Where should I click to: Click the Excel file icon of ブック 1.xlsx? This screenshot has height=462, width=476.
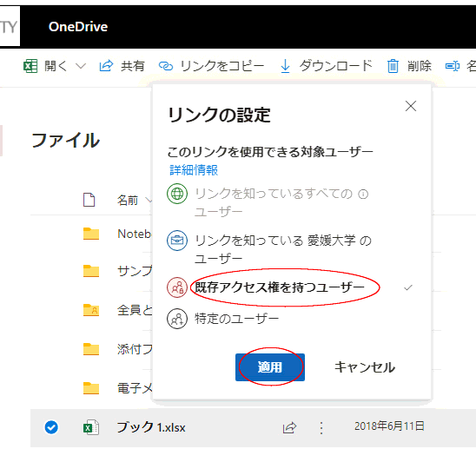coord(91,427)
